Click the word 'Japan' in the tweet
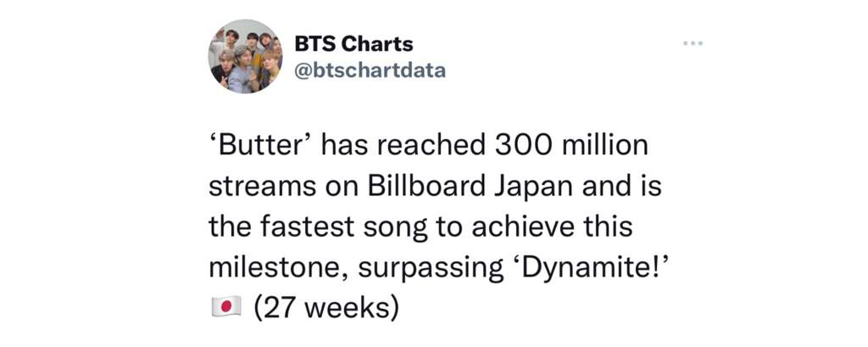The height and width of the screenshot is (347, 868). point(529,188)
